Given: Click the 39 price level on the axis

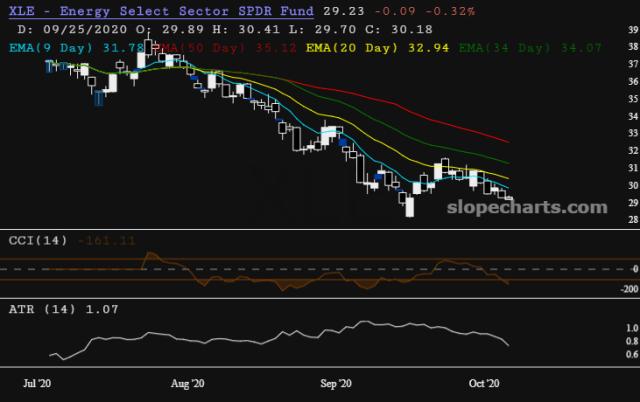Looking at the screenshot, I should tap(633, 30).
